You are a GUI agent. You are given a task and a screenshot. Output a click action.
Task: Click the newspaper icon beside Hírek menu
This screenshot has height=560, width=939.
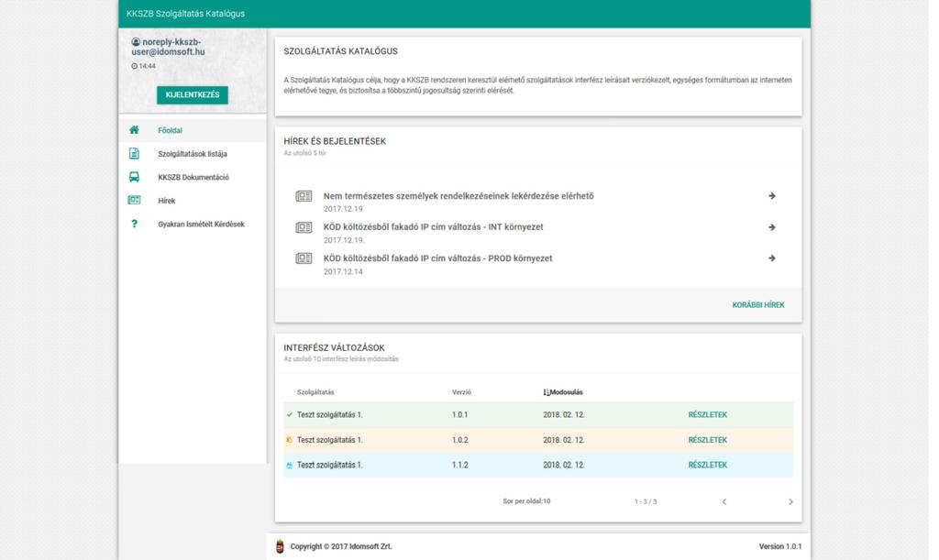[134, 201]
